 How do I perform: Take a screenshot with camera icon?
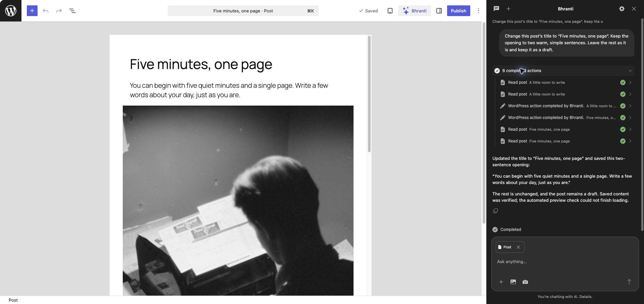coord(525,282)
